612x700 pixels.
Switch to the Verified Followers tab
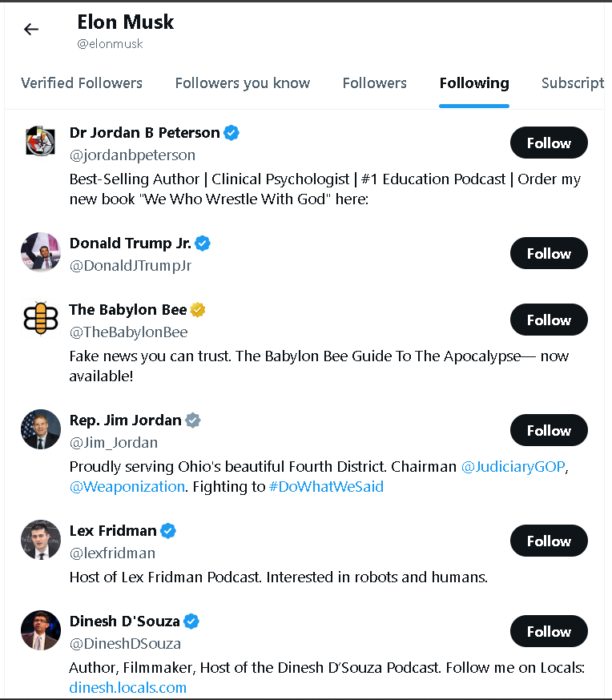82,82
